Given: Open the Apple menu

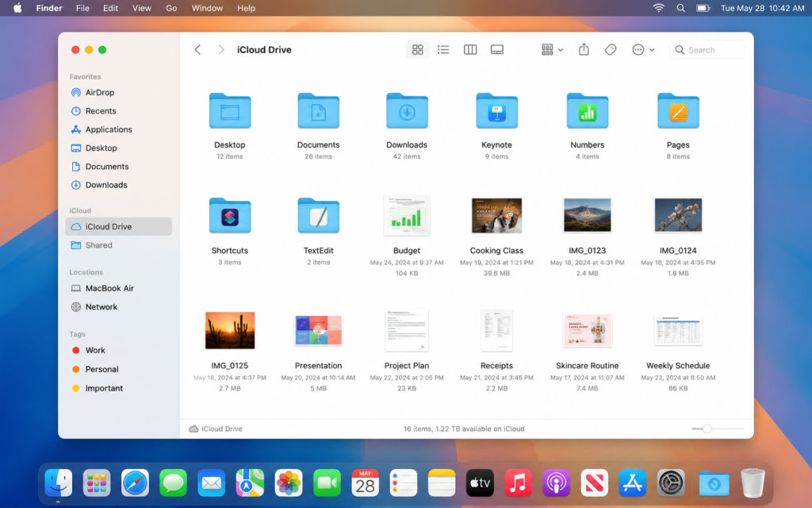Looking at the screenshot, I should coord(17,8).
